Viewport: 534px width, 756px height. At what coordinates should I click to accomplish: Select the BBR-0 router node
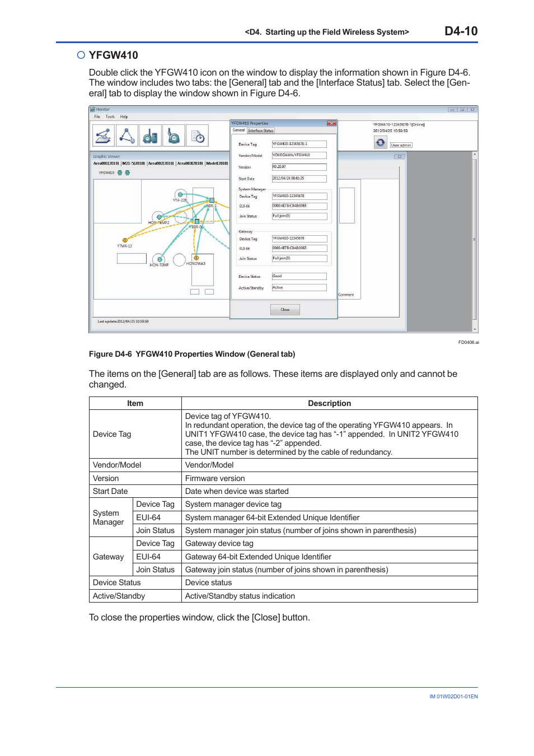click(x=197, y=222)
